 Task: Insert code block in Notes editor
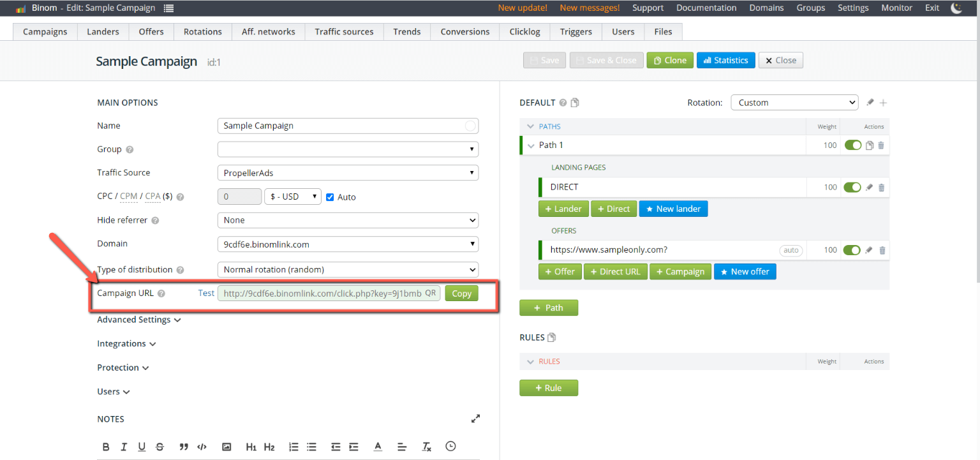click(202, 447)
